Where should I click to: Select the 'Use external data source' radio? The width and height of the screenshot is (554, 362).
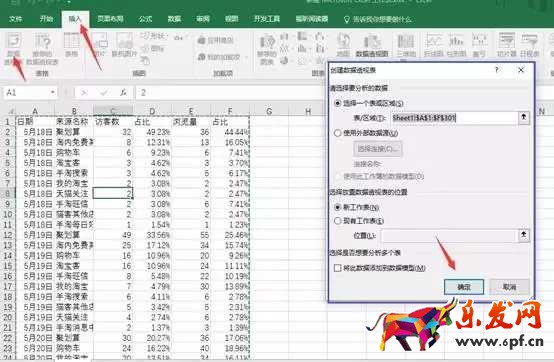coord(338,133)
